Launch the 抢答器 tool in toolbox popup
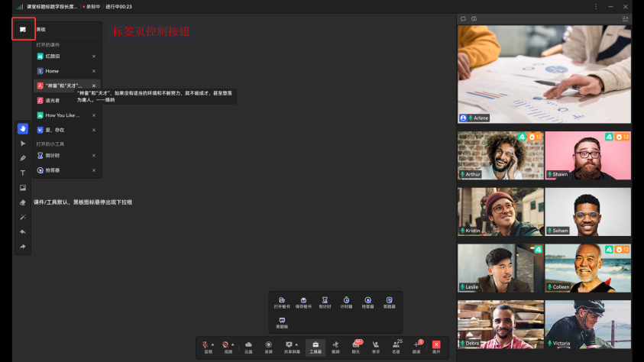644x362 pixels. [367, 303]
